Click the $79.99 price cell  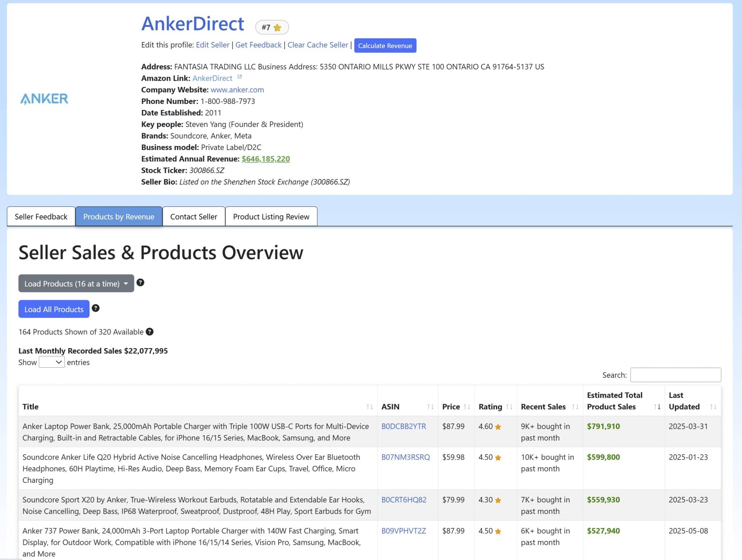(453, 500)
